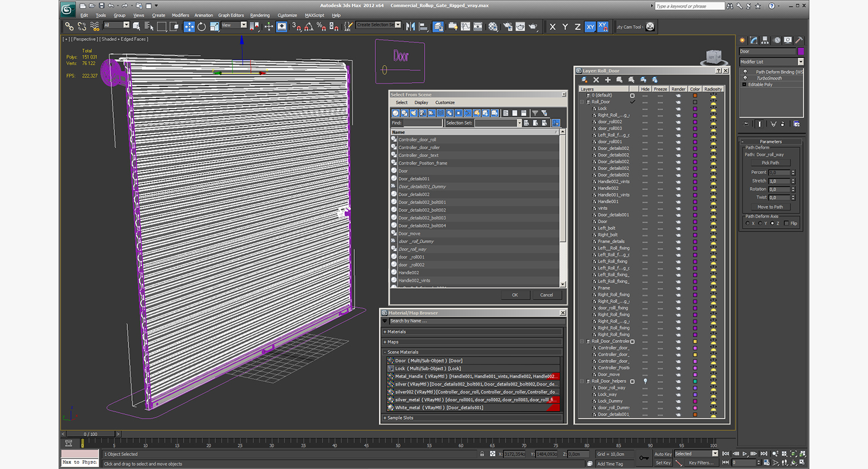Click the Unlink Selection tool icon
This screenshot has height=469, width=868.
pyautogui.click(x=82, y=26)
